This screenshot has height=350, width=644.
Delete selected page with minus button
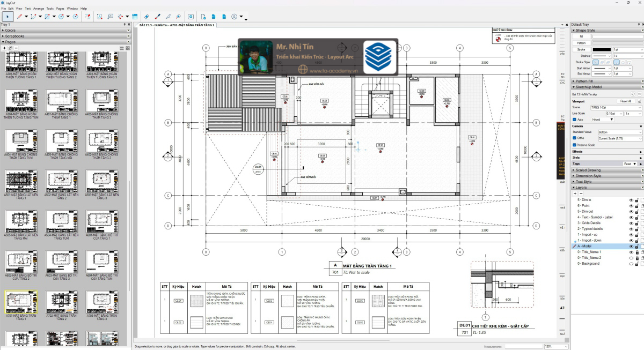pos(16,48)
